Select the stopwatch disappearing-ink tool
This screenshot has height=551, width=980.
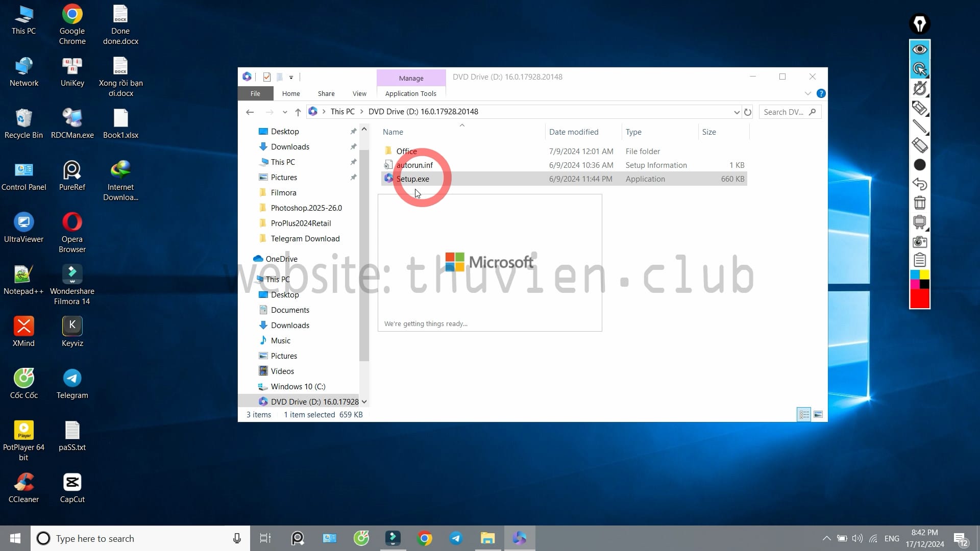(x=920, y=88)
